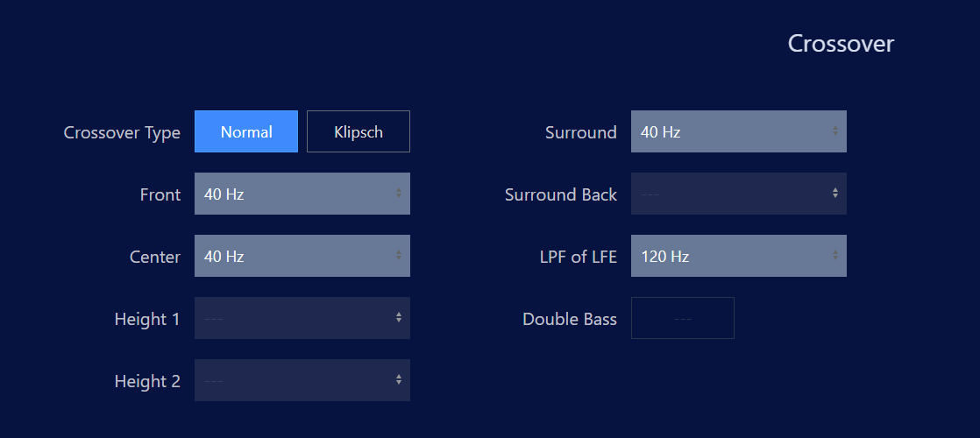The height and width of the screenshot is (438, 980).
Task: Open the Surround crossover frequency dropdown
Action: 738,131
